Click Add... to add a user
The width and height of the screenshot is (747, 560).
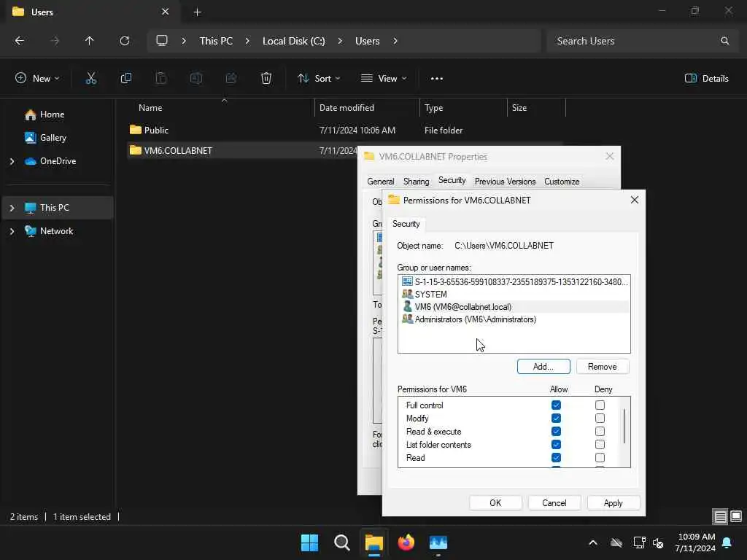[543, 367]
